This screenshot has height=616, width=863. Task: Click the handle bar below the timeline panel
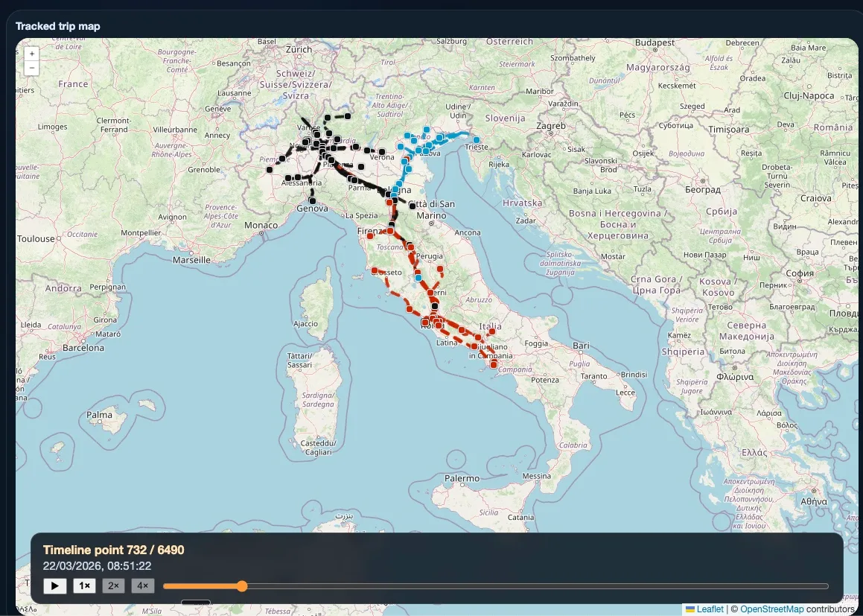[196, 603]
